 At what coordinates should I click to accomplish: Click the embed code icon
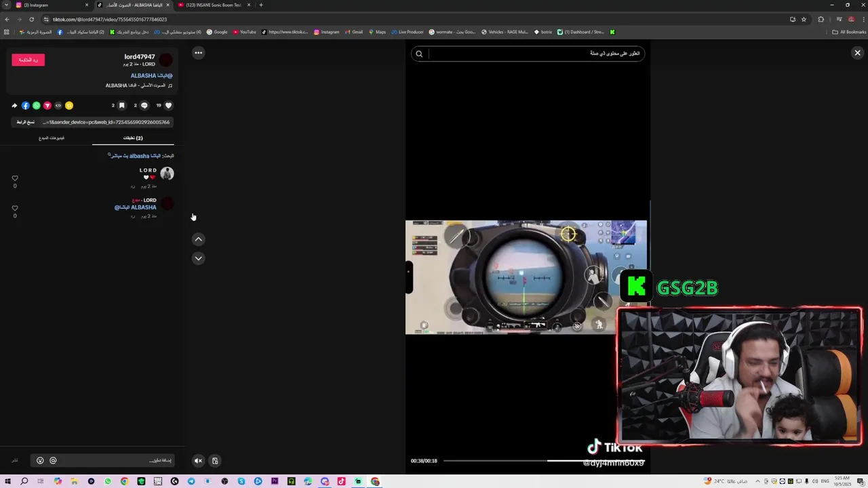pyautogui.click(x=58, y=105)
